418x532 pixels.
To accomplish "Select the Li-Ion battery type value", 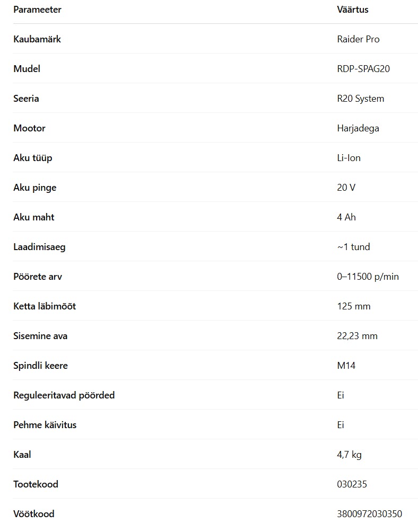I will click(x=349, y=158).
